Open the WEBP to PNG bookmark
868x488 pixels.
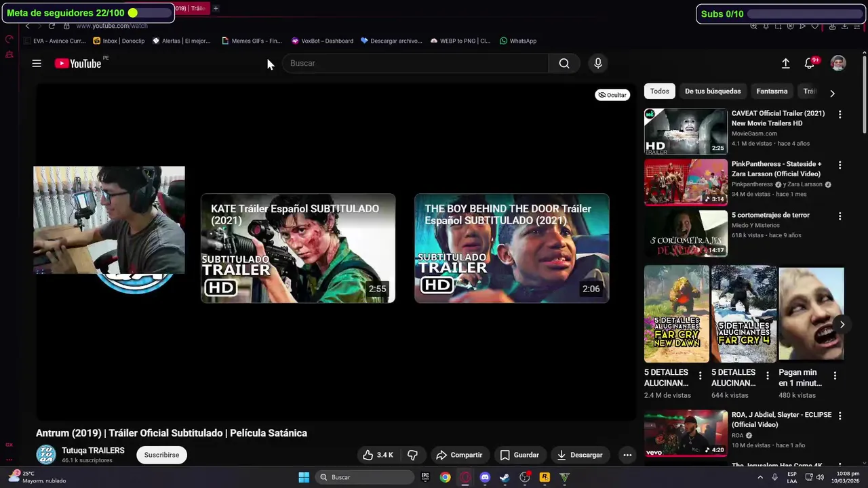[x=460, y=41]
